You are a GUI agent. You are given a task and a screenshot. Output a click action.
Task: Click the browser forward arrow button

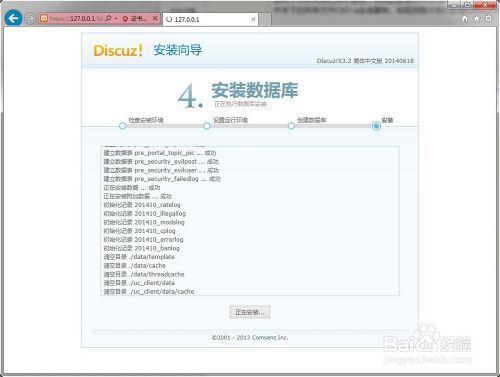click(x=30, y=18)
